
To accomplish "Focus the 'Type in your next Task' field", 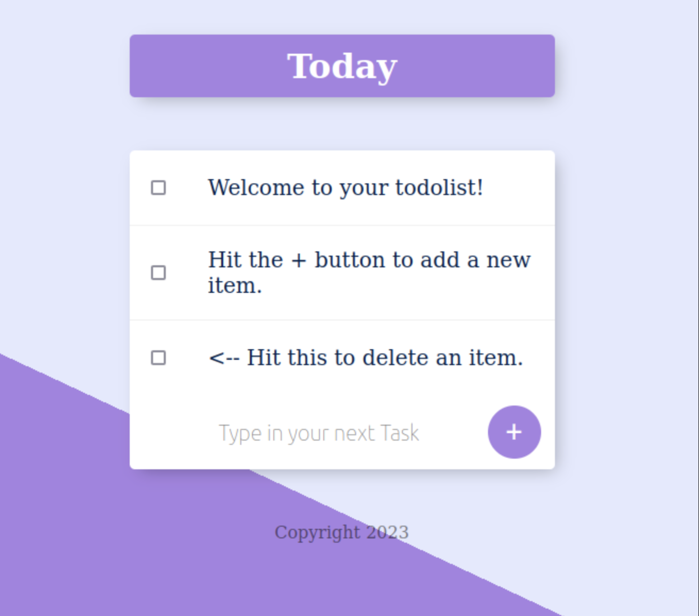I will (x=319, y=433).
